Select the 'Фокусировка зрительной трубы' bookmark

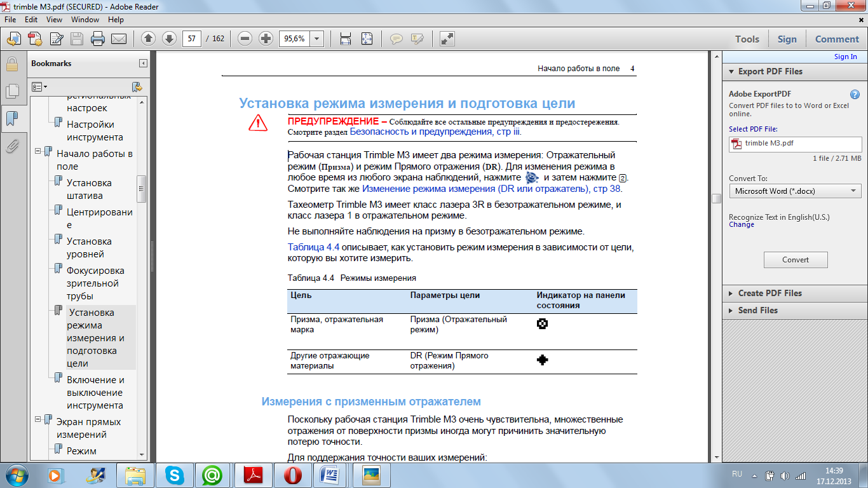pyautogui.click(x=96, y=283)
